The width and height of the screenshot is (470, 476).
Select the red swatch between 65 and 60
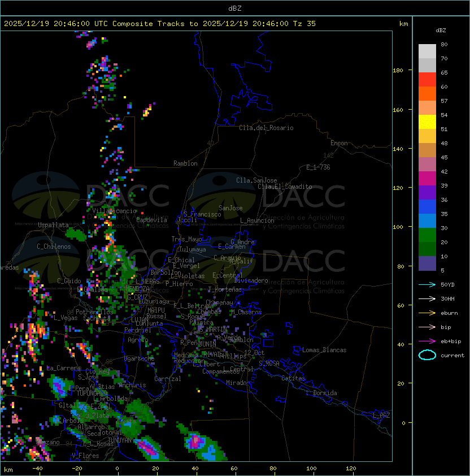coord(427,80)
